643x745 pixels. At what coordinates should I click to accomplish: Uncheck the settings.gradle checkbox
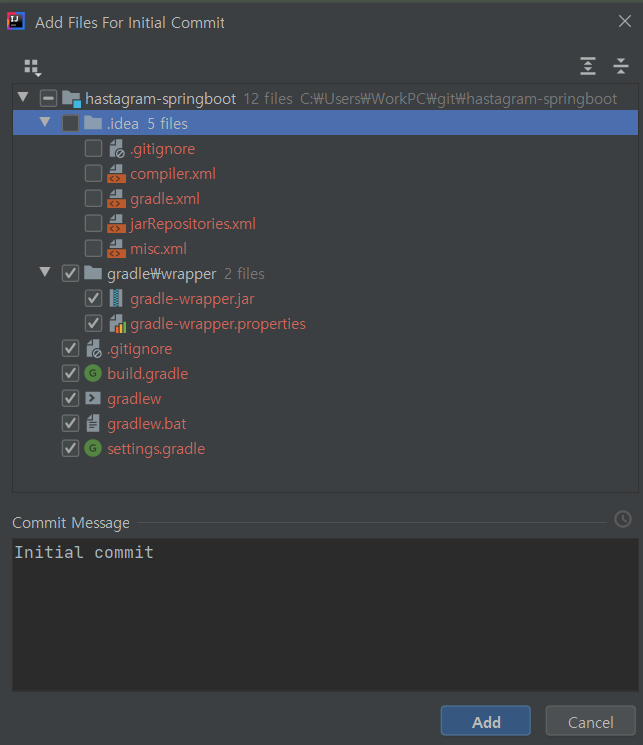70,449
